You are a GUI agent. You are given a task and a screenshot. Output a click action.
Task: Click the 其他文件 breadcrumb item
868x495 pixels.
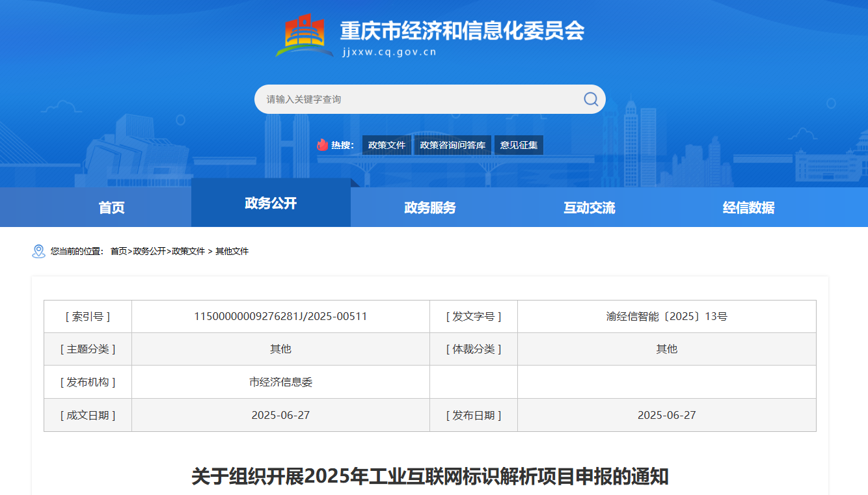click(x=232, y=251)
